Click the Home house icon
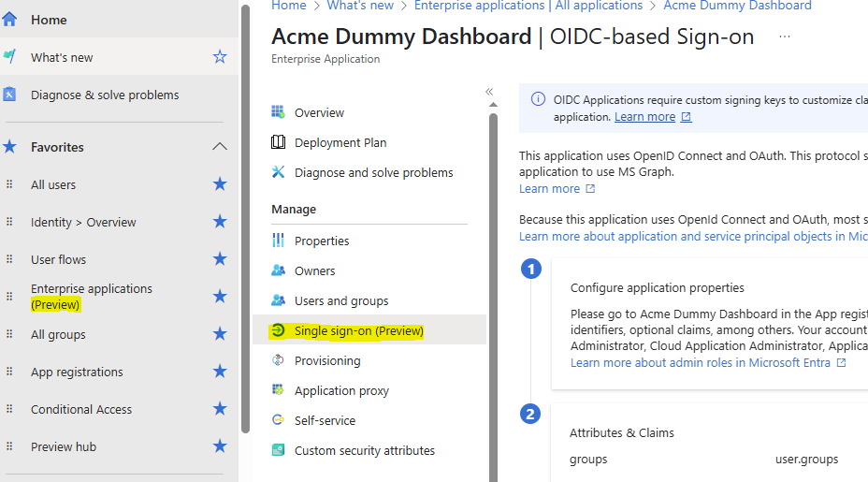The height and width of the screenshot is (482, 868). click(x=8, y=20)
